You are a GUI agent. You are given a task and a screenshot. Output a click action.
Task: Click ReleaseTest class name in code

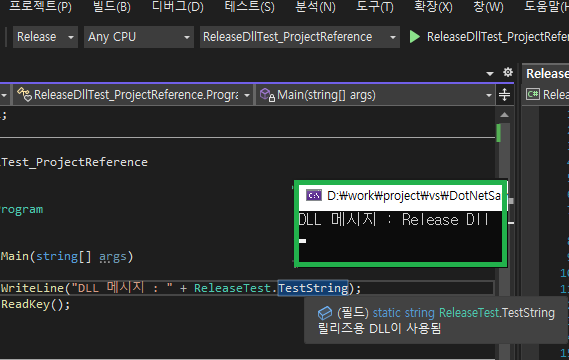[232, 288]
